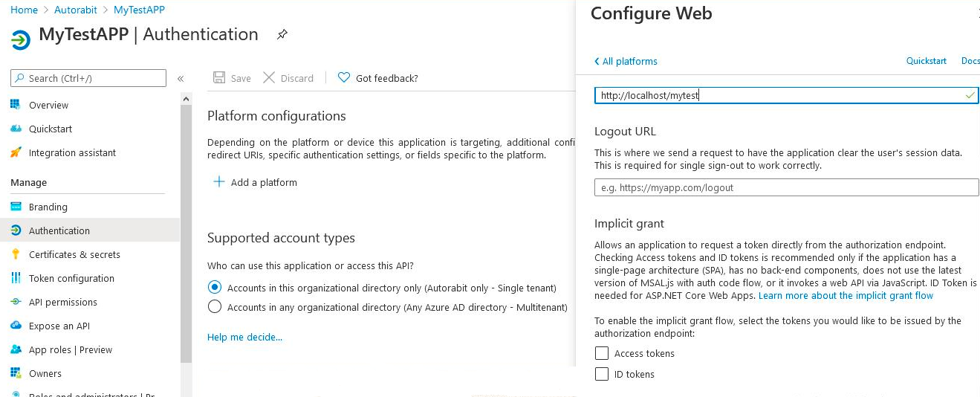Viewport: 980px width, 397px height.
Task: Check the ID tokens checkbox
Action: tap(602, 375)
